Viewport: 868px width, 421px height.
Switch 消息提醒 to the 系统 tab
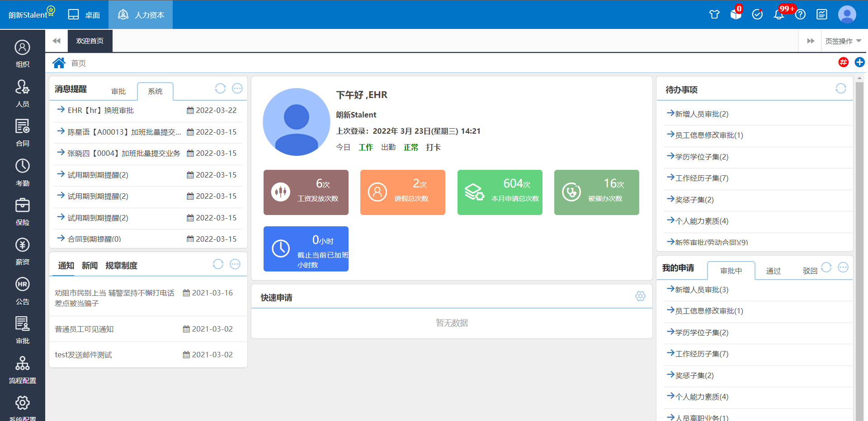[155, 92]
